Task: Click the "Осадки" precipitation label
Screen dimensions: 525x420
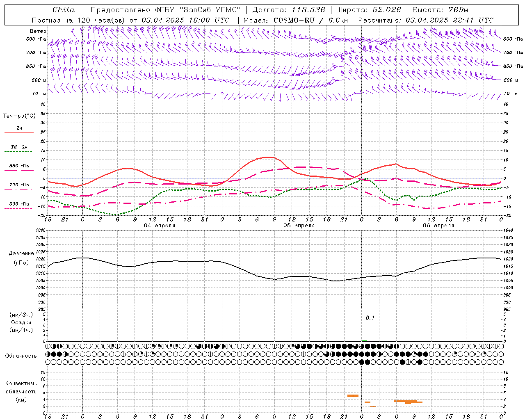Action: click(x=21, y=322)
